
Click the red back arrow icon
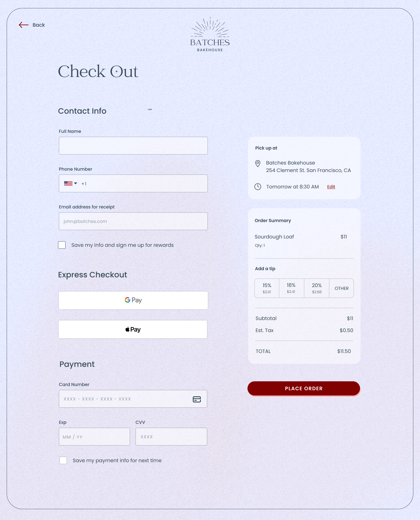pos(24,25)
